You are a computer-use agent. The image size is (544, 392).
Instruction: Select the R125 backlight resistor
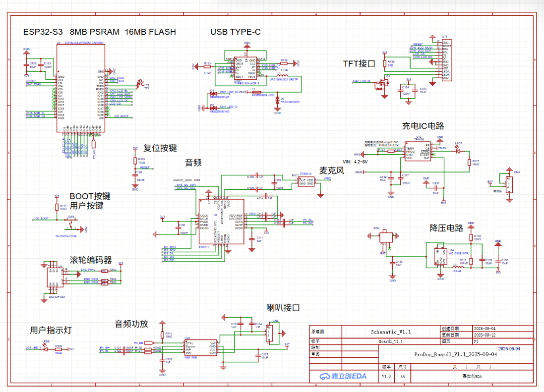[x=385, y=63]
